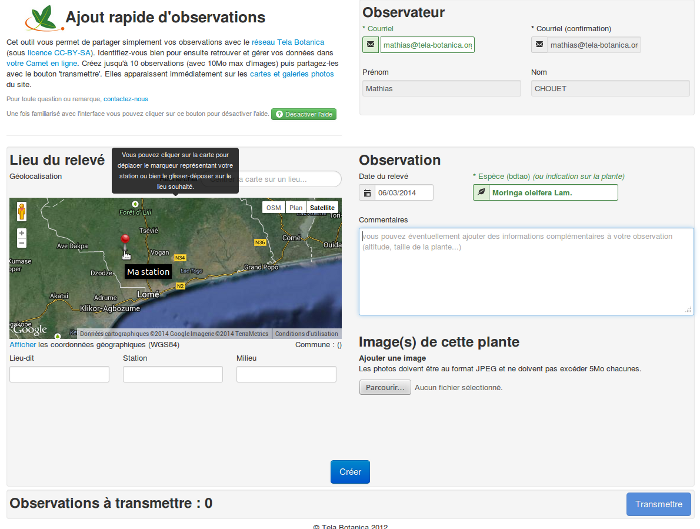Click the Date du relevé input
This screenshot has height=529, width=700.
[x=404, y=193]
